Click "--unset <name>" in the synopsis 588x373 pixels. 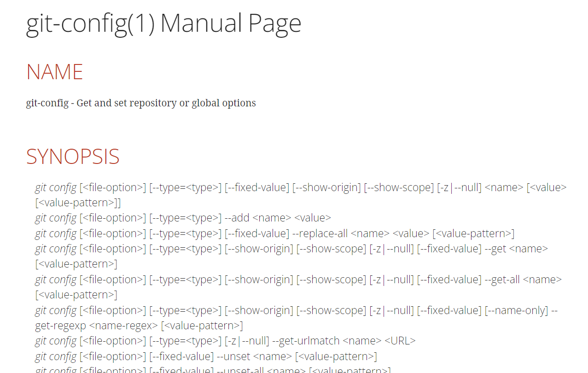254,356
